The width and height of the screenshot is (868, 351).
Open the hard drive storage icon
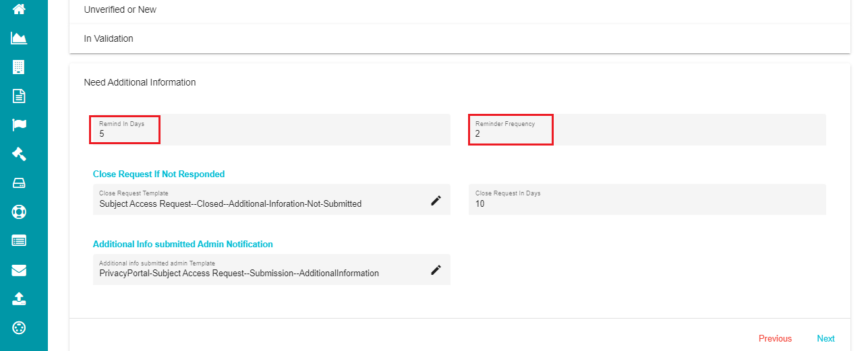pos(19,183)
